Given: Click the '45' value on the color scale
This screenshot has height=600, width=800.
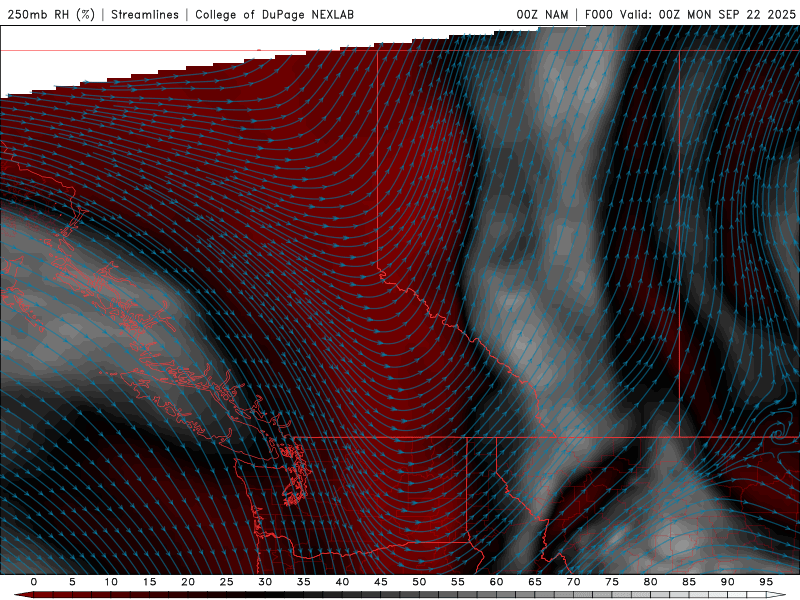Looking at the screenshot, I should [381, 582].
